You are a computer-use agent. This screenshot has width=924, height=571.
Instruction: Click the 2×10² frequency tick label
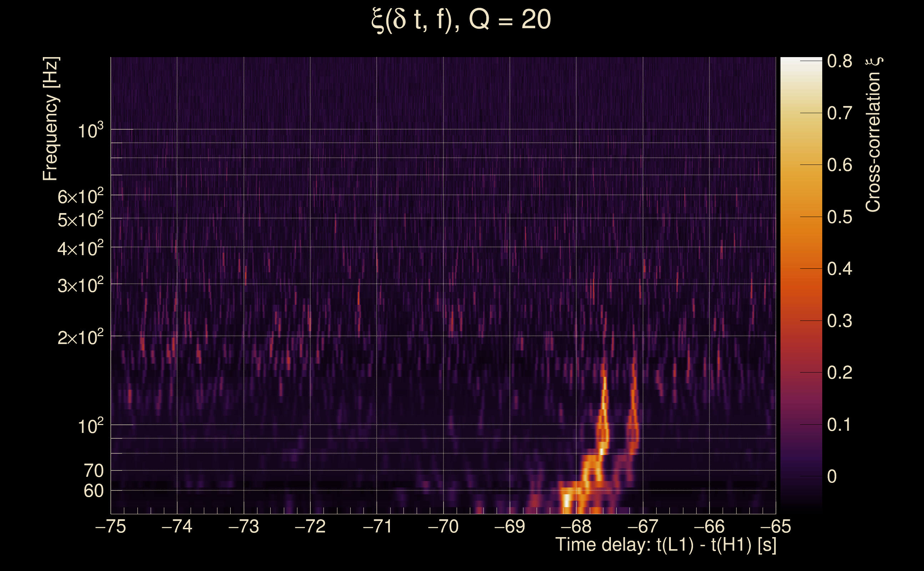pos(80,337)
